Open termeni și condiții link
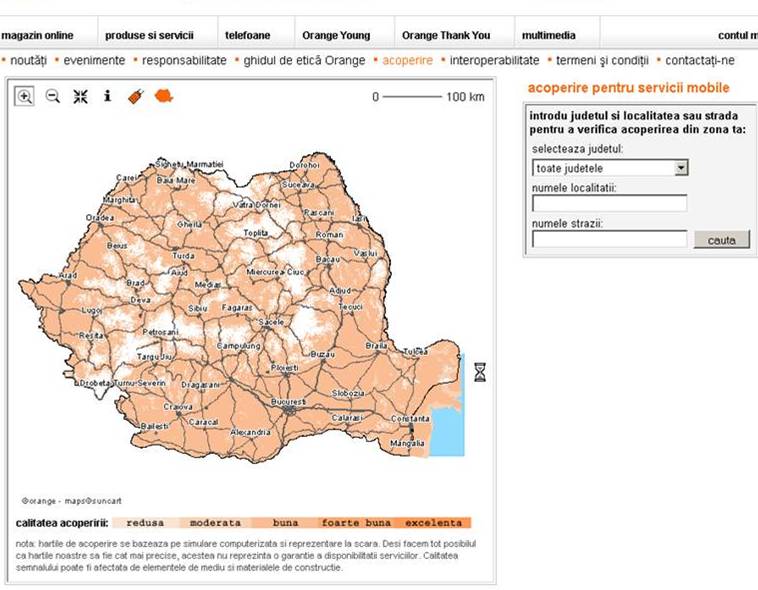Screen dimensions: 758x590 point(602,60)
